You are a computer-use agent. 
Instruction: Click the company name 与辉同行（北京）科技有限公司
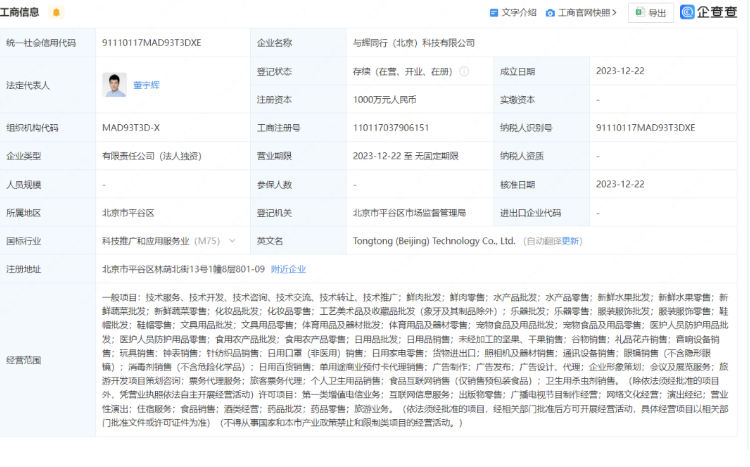tap(413, 44)
